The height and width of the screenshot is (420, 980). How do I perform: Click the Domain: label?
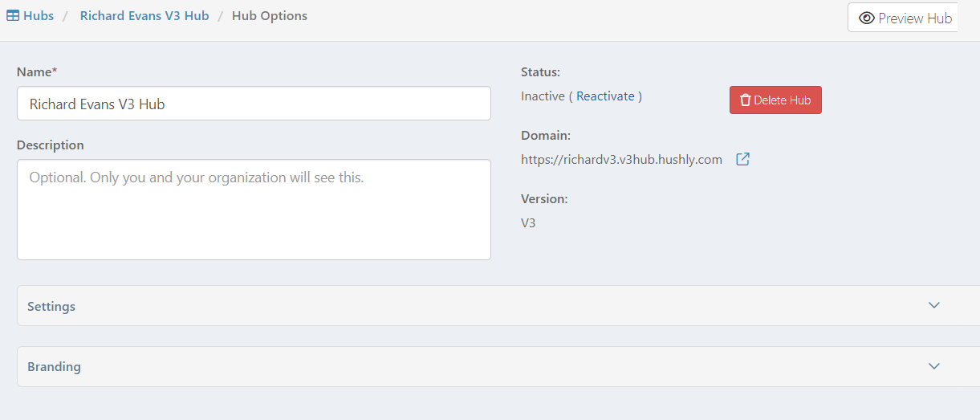pos(546,136)
